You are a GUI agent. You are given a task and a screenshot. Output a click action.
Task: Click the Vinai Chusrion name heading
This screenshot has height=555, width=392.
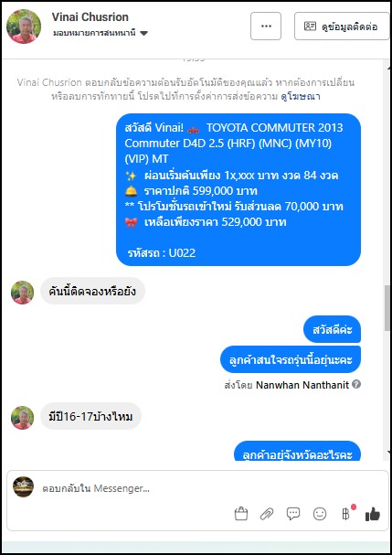pos(90,16)
